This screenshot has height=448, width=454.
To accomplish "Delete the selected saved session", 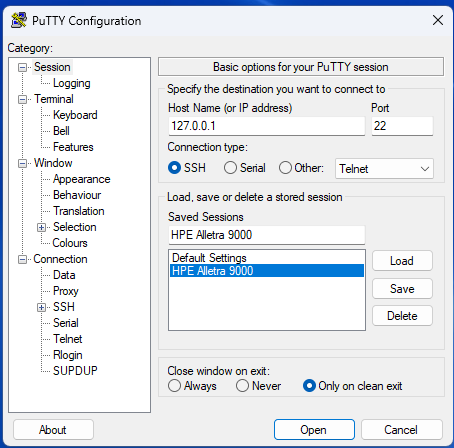I will pyautogui.click(x=402, y=316).
